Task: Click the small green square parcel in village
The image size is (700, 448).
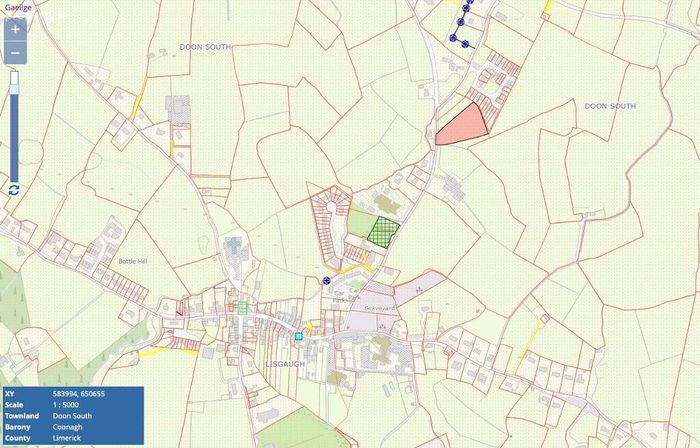Action: point(242,307)
